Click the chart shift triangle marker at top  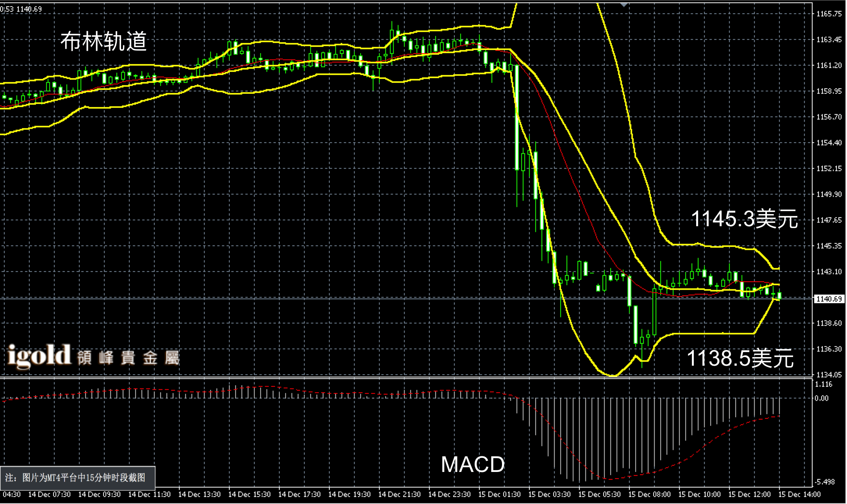click(x=624, y=5)
